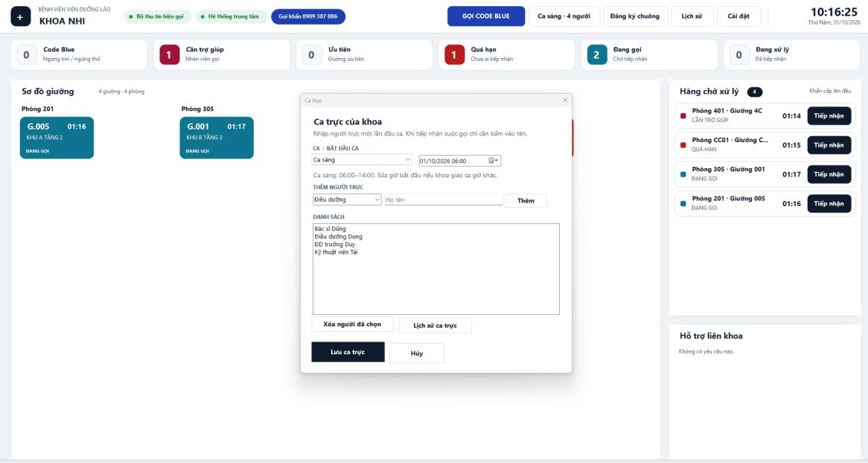This screenshot has width=868, height=463.
Task: Click Tiếp nhận for Phòng 201 · Giường 005
Action: [829, 204]
